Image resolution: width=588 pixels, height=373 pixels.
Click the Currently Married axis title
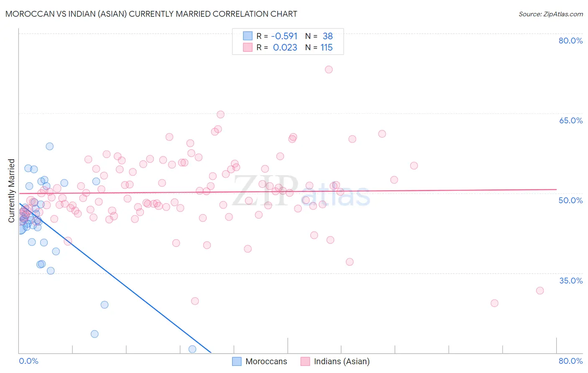[11, 191]
